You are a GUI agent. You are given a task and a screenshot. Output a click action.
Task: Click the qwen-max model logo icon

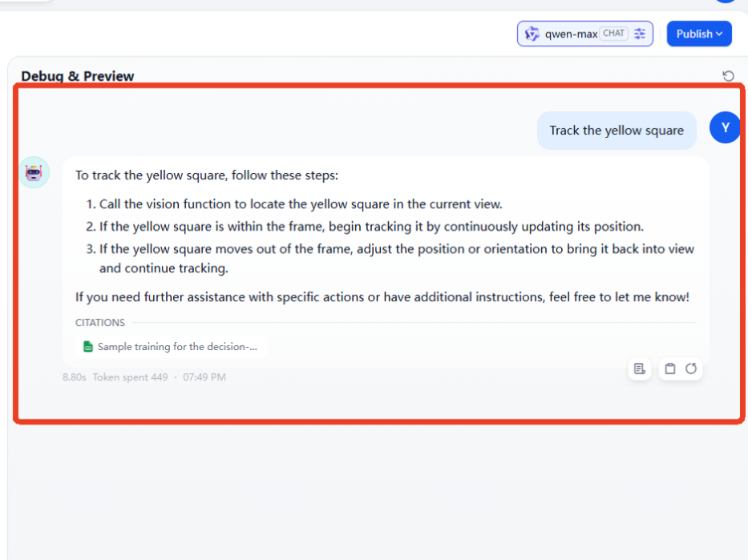click(x=532, y=34)
